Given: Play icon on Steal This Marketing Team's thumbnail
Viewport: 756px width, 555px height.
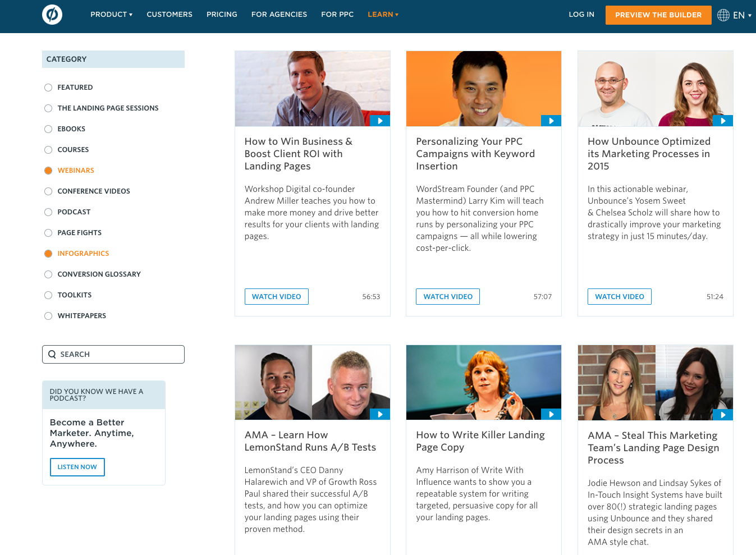Looking at the screenshot, I should pyautogui.click(x=723, y=415).
